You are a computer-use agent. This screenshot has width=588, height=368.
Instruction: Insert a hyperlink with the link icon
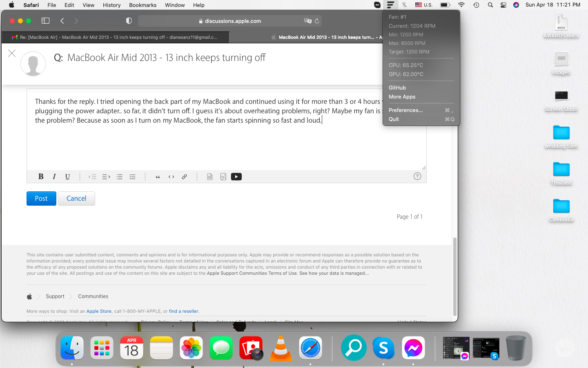tap(184, 177)
